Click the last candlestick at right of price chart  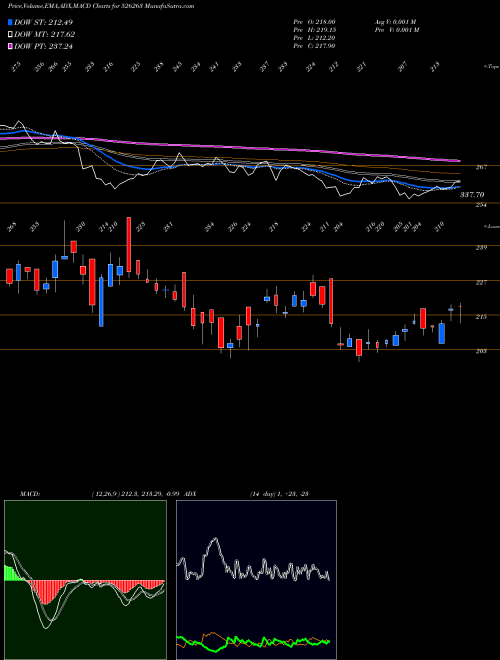(460, 313)
